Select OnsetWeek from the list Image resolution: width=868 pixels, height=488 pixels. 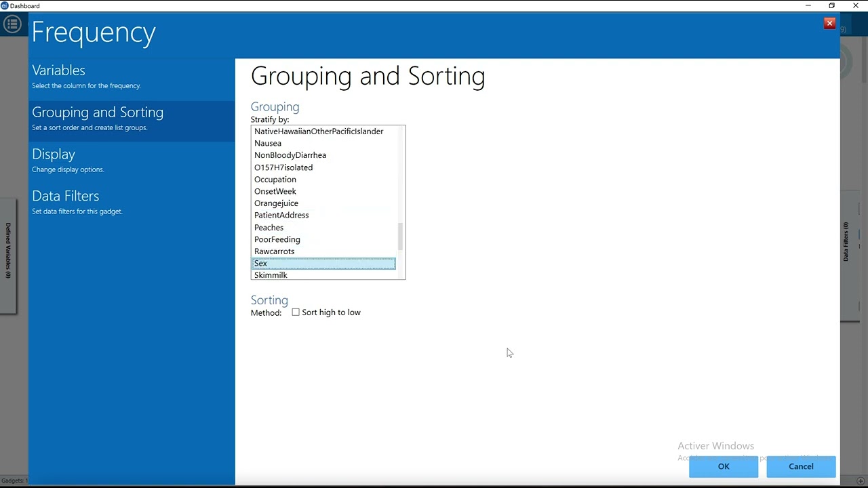pos(323,191)
